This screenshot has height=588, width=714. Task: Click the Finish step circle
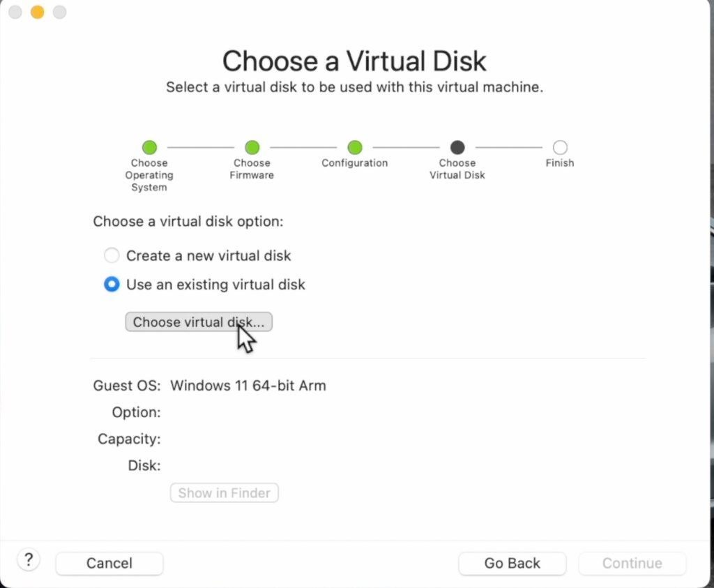(560, 147)
